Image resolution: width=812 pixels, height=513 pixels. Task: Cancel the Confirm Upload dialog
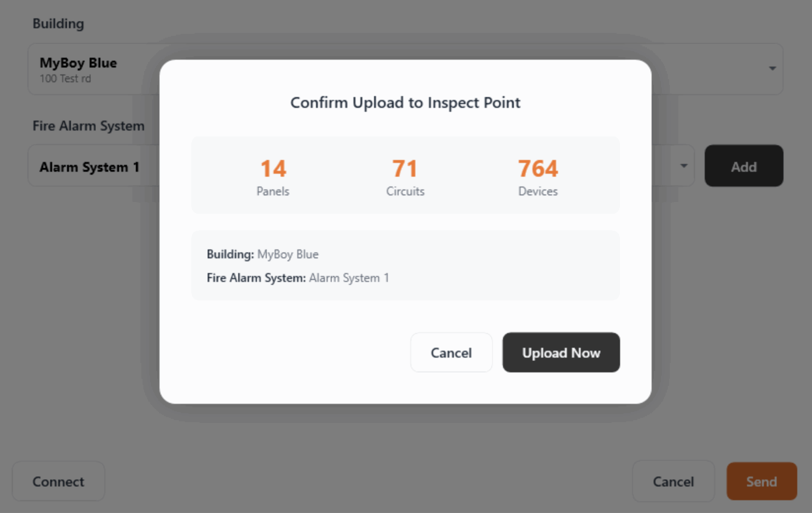coord(451,352)
